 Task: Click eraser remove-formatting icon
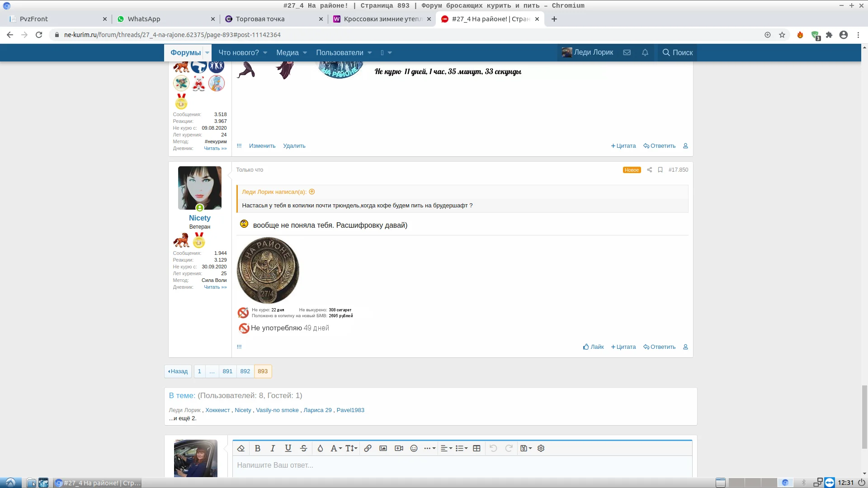(x=241, y=448)
